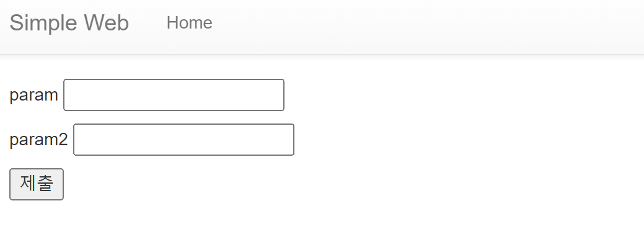644x229 pixels.
Task: Focus the param text input field
Action: click(174, 95)
